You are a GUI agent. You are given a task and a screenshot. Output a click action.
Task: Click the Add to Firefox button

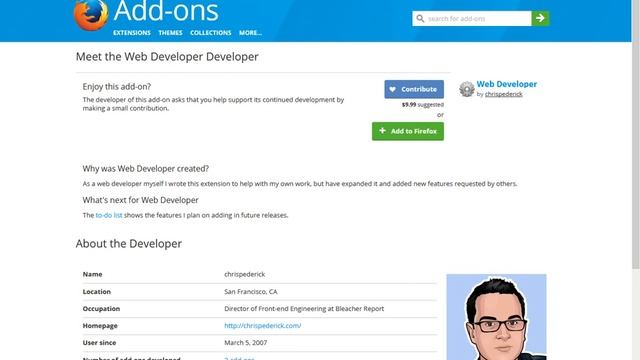[408, 131]
